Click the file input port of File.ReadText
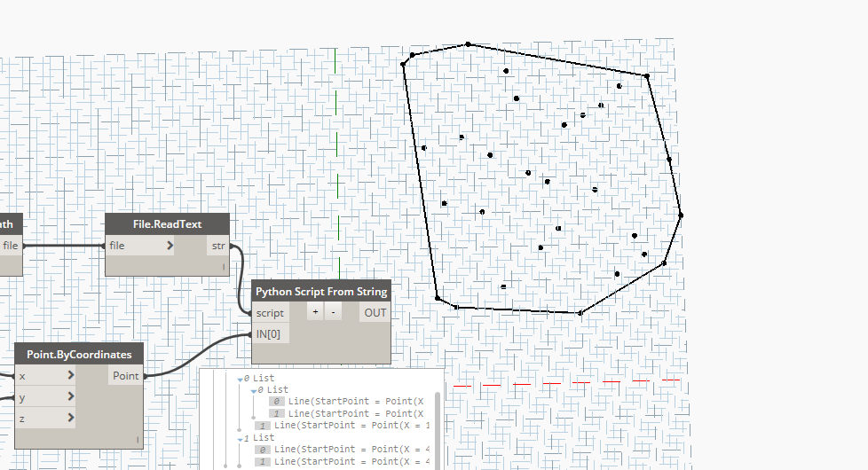The image size is (868, 470). click(139, 246)
